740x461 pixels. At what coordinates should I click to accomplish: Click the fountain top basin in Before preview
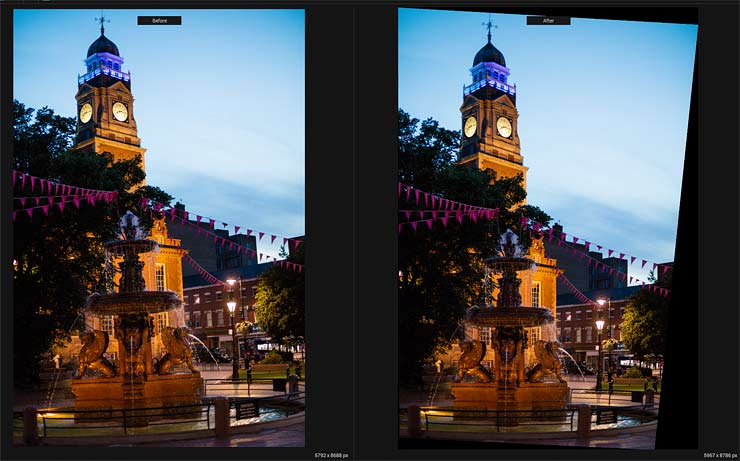131,246
